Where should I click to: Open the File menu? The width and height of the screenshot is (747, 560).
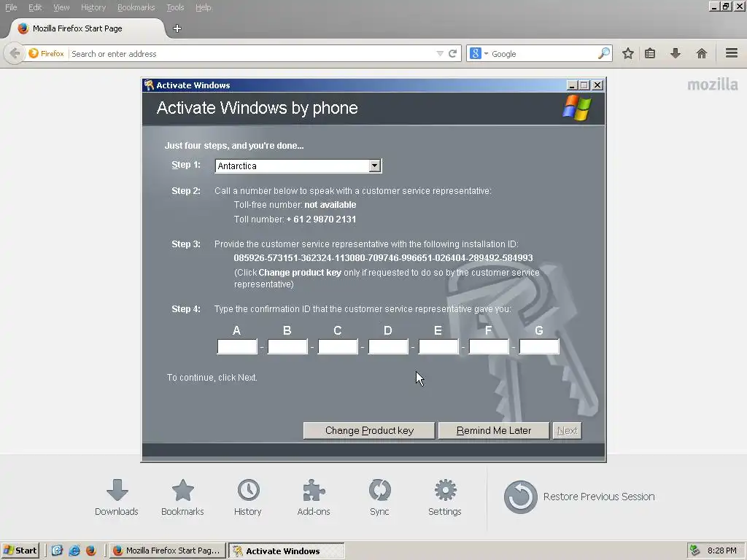coord(11,7)
